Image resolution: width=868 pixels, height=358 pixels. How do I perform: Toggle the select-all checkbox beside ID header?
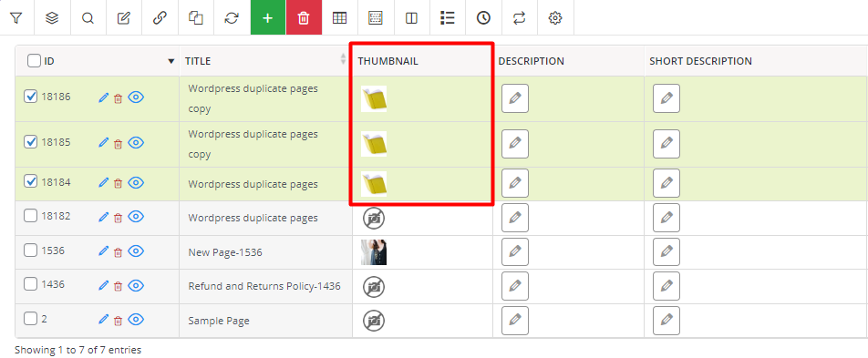[x=34, y=61]
